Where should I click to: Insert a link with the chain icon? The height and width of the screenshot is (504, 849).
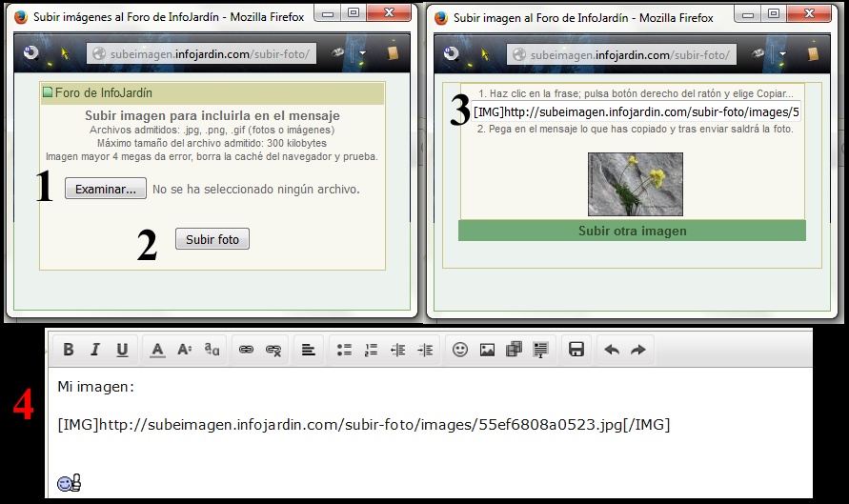pos(247,349)
